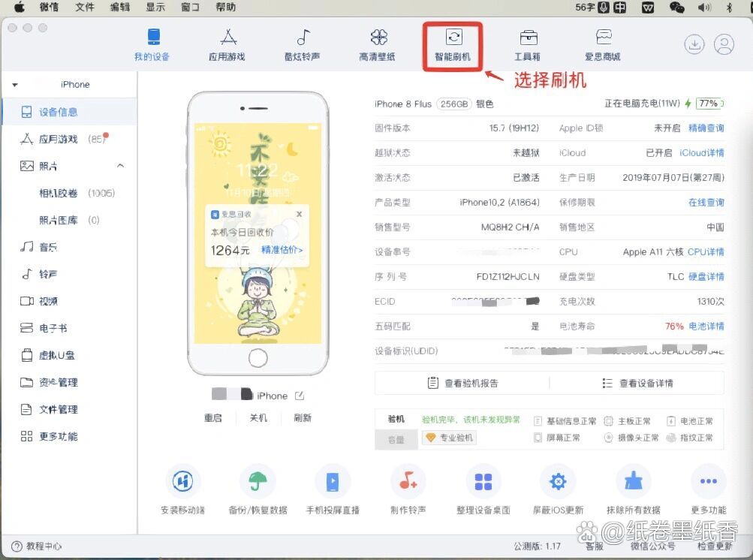Click the Apple ID锁 精确查询 link
Viewport: 753px width, 560px height.
(x=706, y=128)
